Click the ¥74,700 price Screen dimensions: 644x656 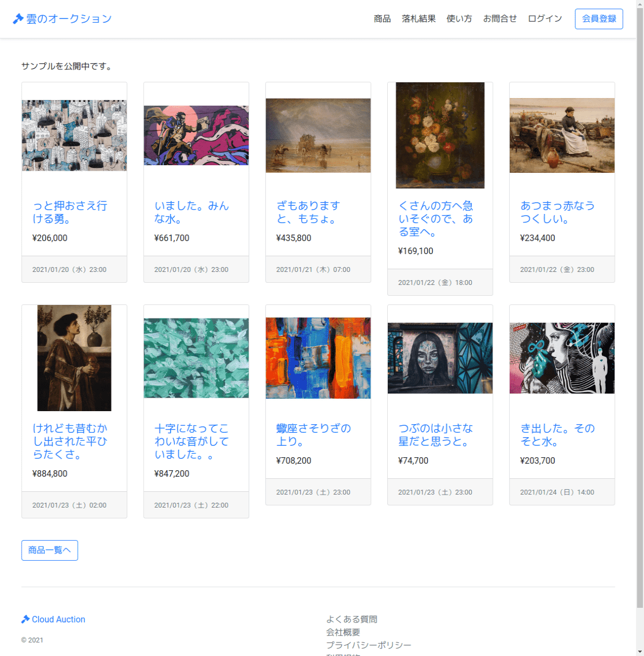coord(413,460)
